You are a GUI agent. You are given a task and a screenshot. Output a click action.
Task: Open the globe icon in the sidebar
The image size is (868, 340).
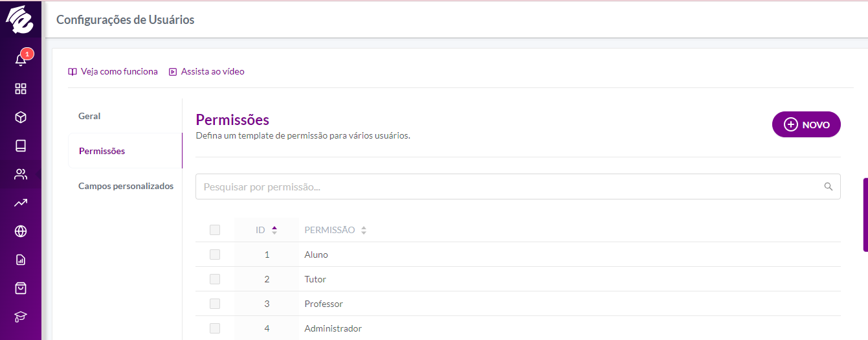(x=21, y=231)
